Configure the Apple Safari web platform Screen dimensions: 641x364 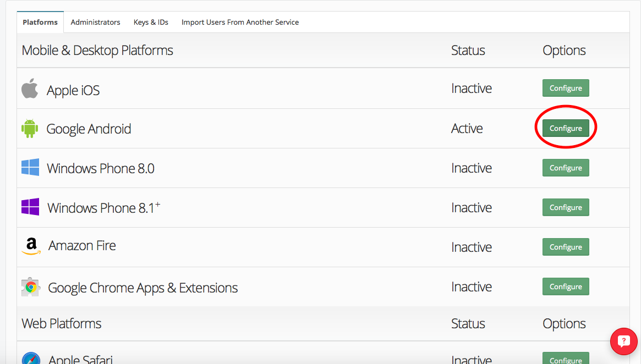tap(566, 359)
